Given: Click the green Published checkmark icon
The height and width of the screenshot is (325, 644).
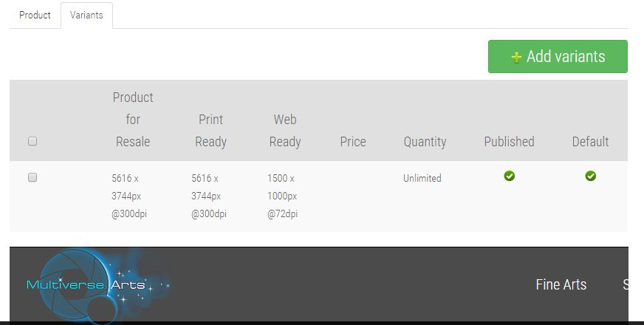Looking at the screenshot, I should pyautogui.click(x=510, y=176).
